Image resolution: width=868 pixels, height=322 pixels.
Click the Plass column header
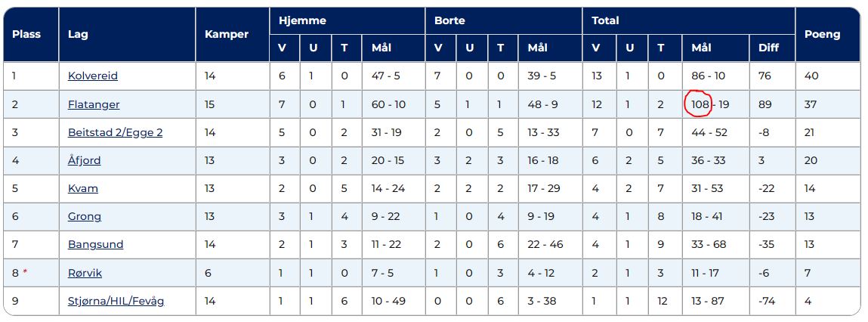click(x=26, y=34)
